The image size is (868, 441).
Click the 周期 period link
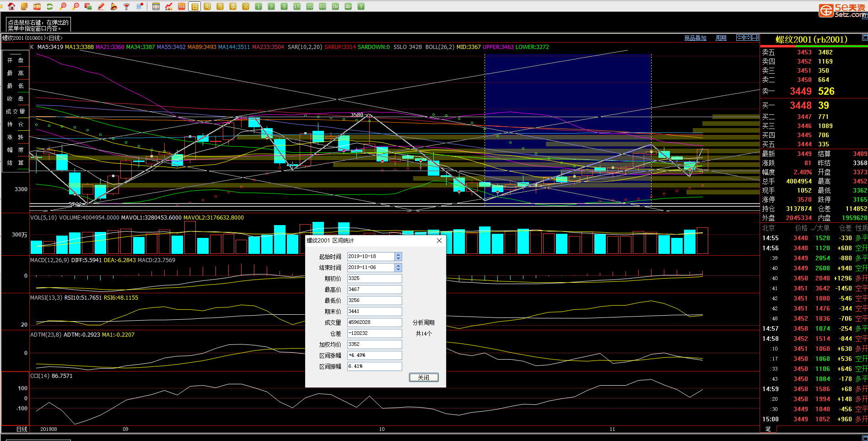721,38
